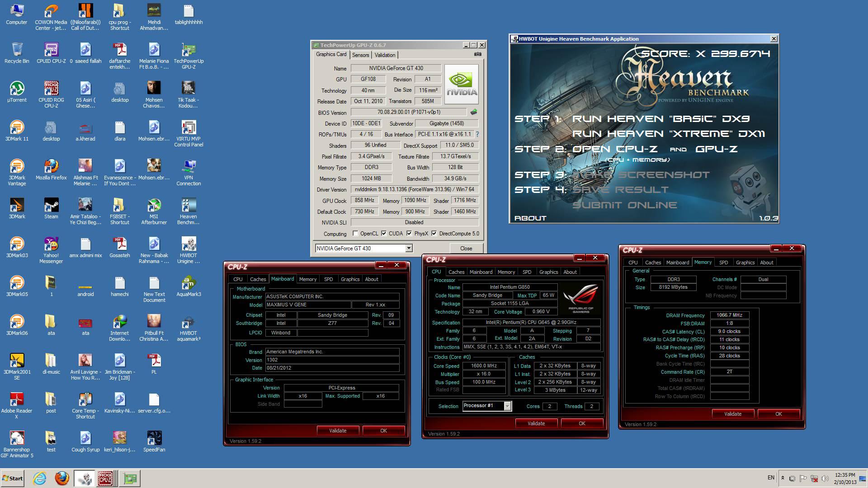Click Open CPU-Z in Heaven step 2
This screenshot has width=868, height=488.
click(615, 149)
